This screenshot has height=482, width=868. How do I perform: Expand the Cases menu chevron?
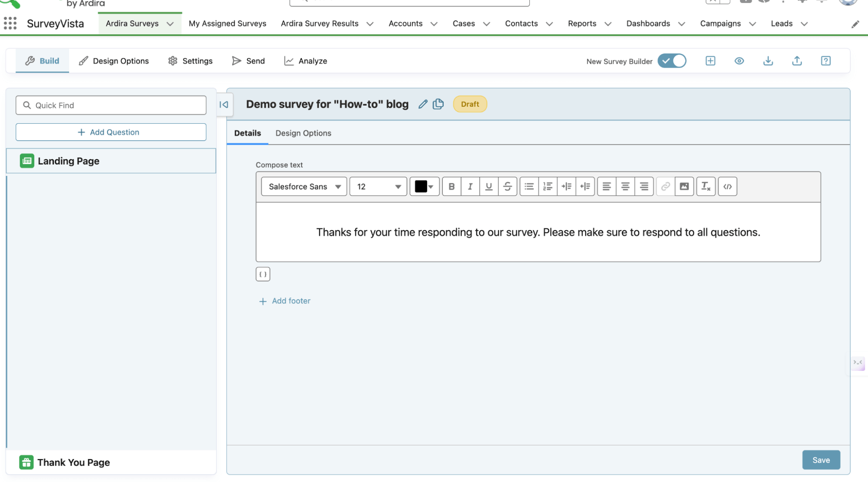pos(486,24)
